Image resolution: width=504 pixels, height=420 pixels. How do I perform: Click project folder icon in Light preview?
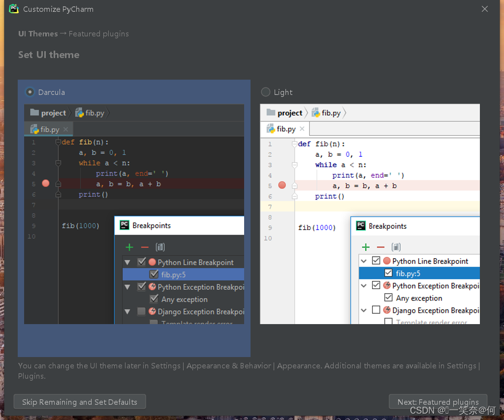pos(271,113)
